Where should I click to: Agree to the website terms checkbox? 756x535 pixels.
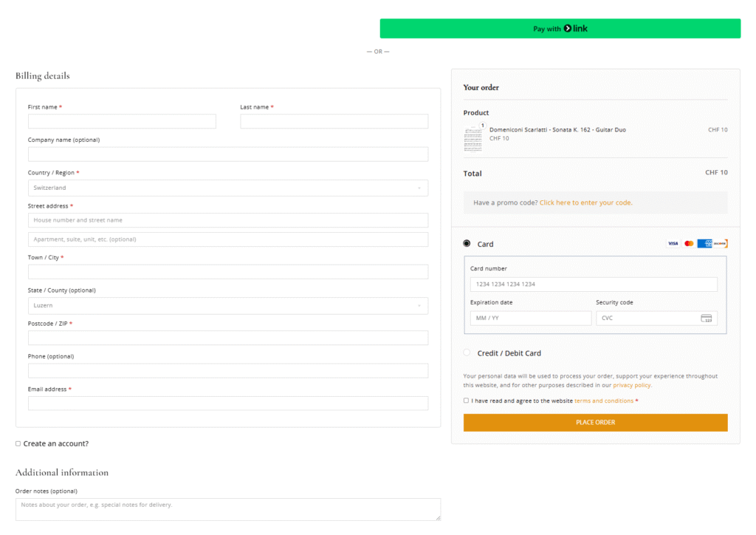click(466, 401)
